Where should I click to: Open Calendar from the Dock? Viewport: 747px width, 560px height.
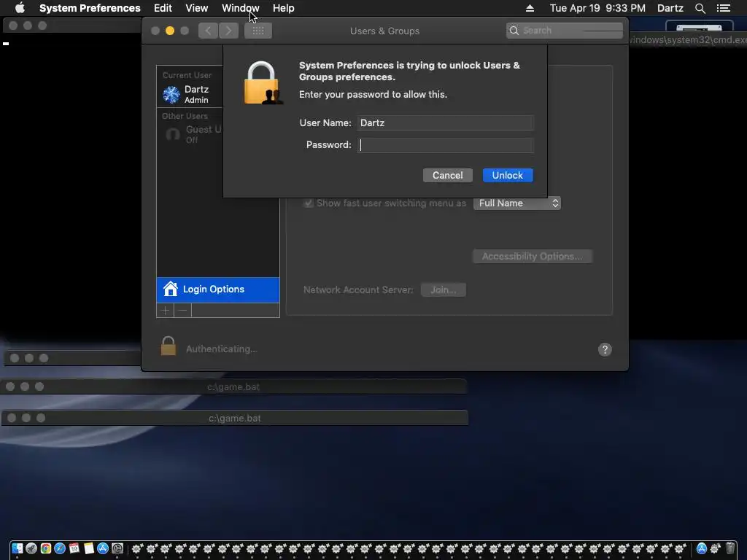click(74, 548)
